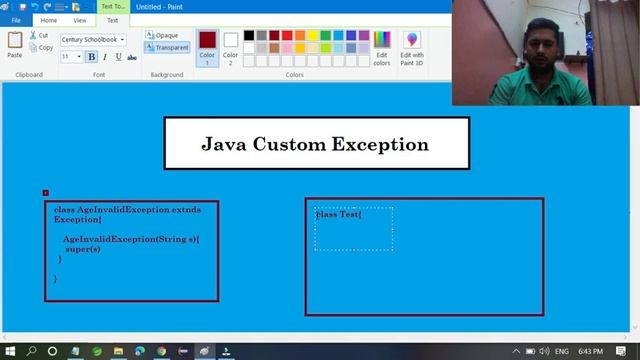The image size is (640, 360).
Task: Open File Explorer from the taskbar
Action: pyautogui.click(x=118, y=351)
